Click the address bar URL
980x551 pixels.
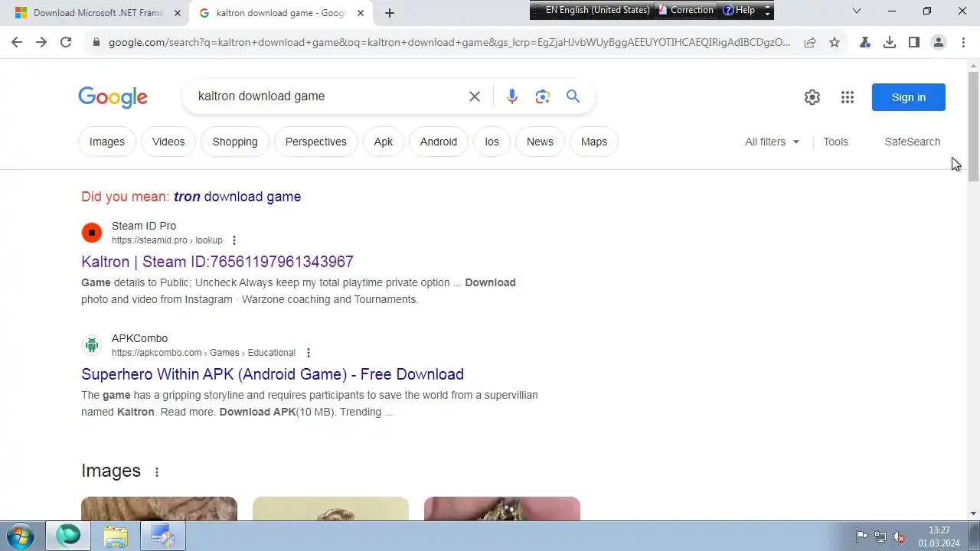point(449,42)
